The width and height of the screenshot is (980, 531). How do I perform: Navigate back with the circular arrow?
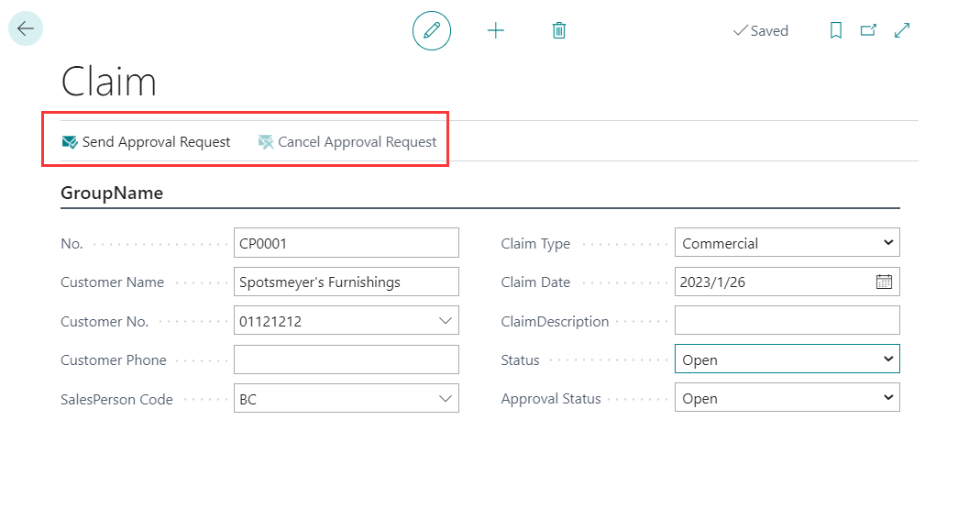[25, 28]
